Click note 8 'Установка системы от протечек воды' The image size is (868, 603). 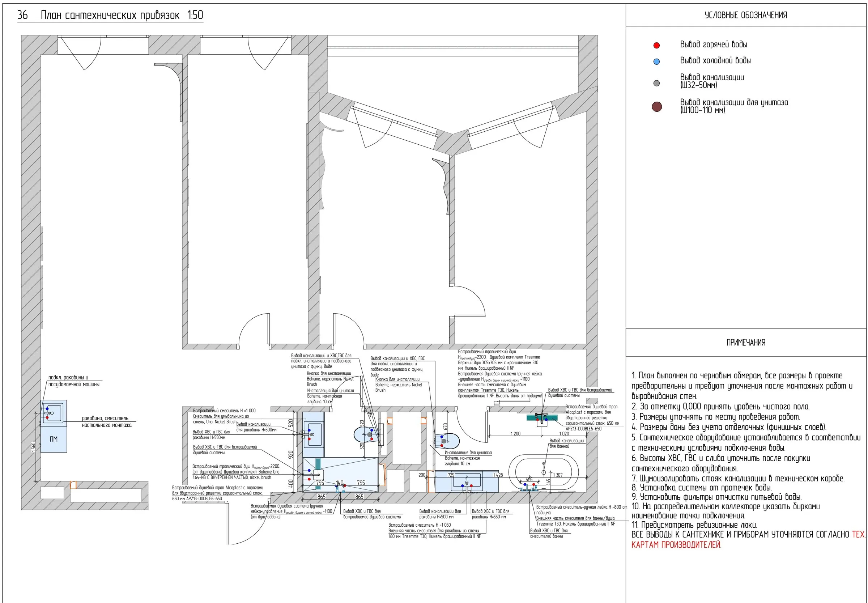[701, 487]
